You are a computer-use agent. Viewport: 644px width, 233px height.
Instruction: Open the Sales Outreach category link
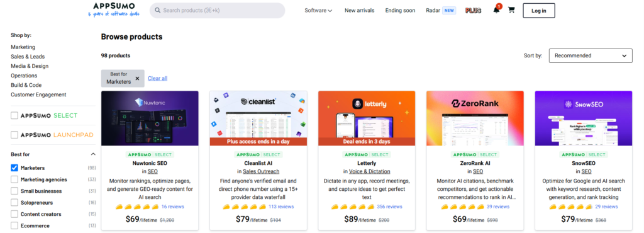click(x=261, y=171)
